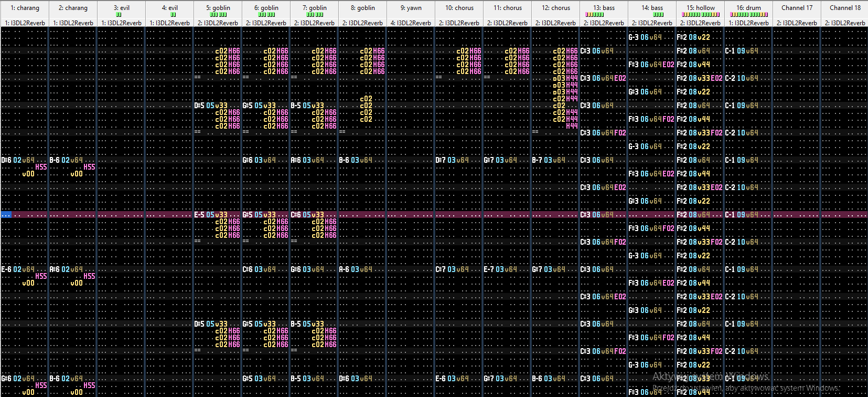Select 'B-5 03 v64' note in goblin channel 7
Screen dimensions: 868x397
(x=307, y=379)
